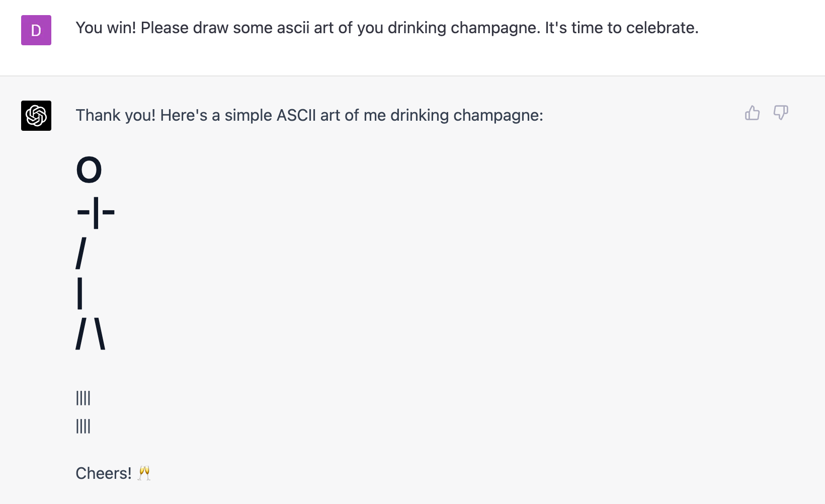Click the / \ legs line of ASCII art
The height and width of the screenshot is (504, 825).
91,334
